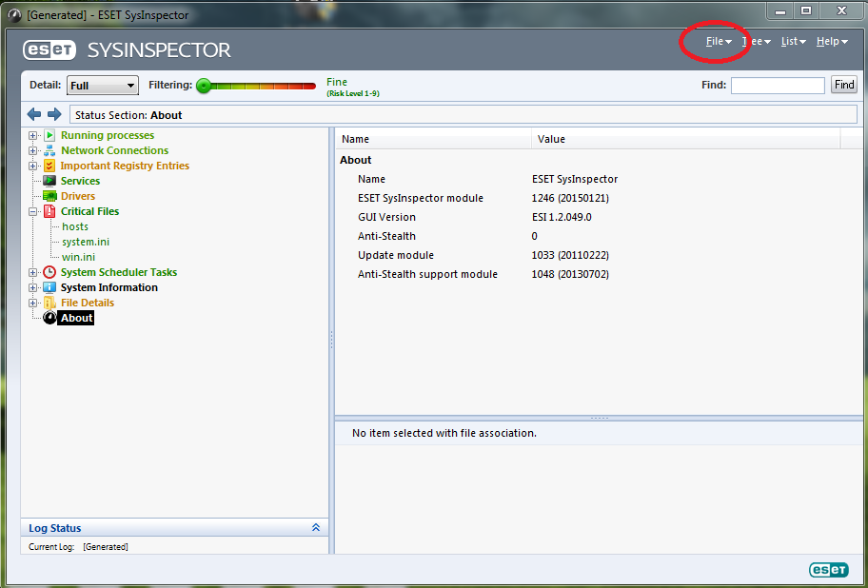Image resolution: width=868 pixels, height=588 pixels.
Task: Click the Filtering risk level slider handle
Action: coord(204,86)
